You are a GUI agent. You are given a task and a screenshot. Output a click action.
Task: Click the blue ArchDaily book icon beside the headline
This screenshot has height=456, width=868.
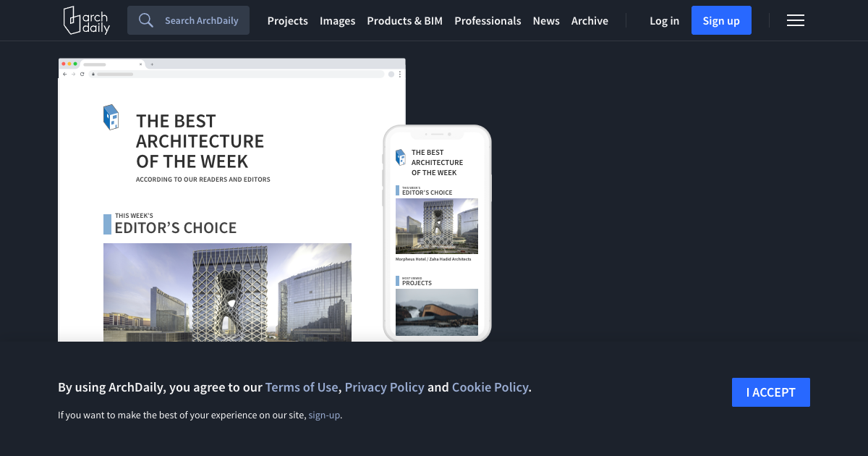[x=112, y=117]
